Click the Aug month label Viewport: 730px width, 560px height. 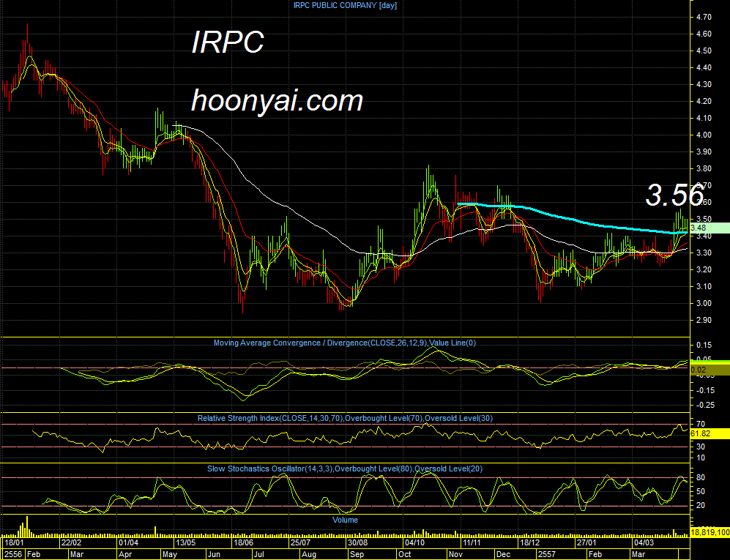click(x=309, y=554)
